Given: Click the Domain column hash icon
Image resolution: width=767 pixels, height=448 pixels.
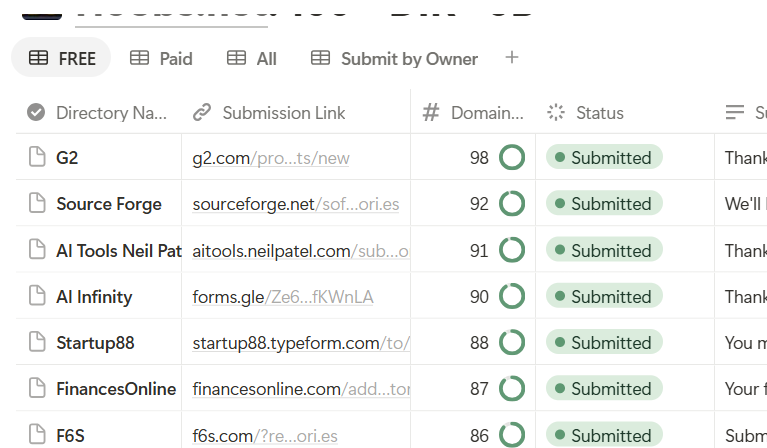Looking at the screenshot, I should pyautogui.click(x=430, y=112).
